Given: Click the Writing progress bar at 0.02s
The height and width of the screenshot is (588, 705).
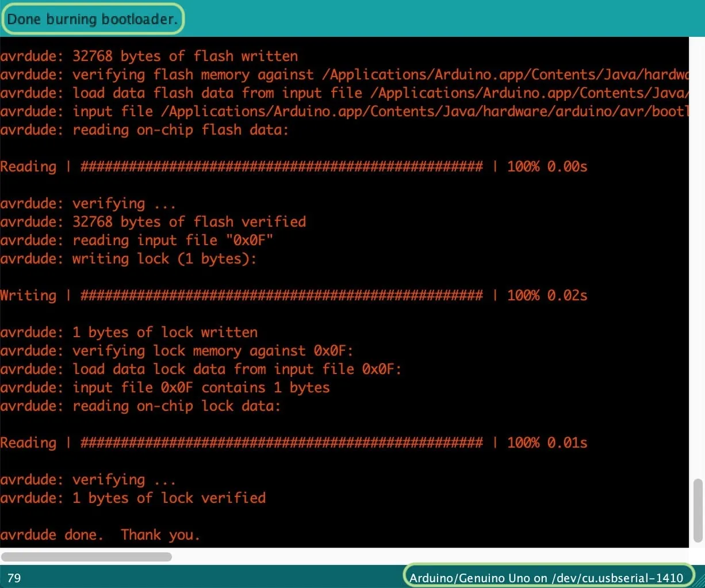Looking at the screenshot, I should coord(281,295).
